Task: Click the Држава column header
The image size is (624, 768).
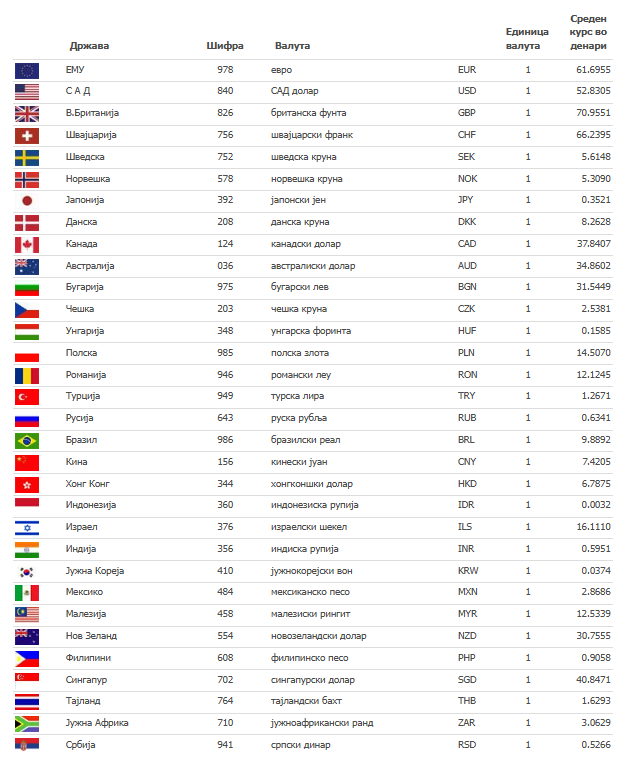Action: [90, 46]
